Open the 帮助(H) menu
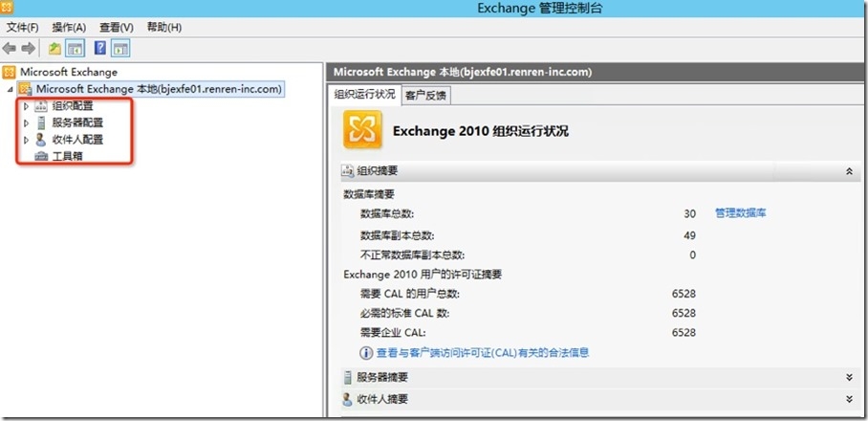Image resolution: width=868 pixels, height=421 pixels. point(164,27)
